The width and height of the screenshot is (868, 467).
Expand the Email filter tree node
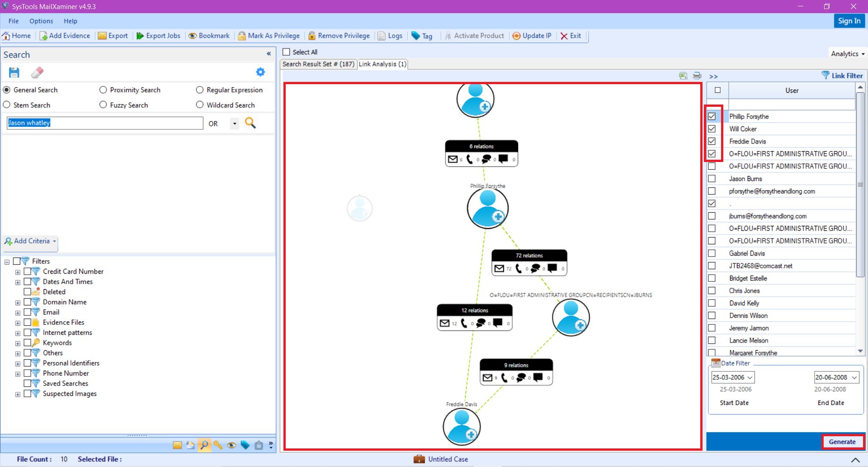coord(18,312)
